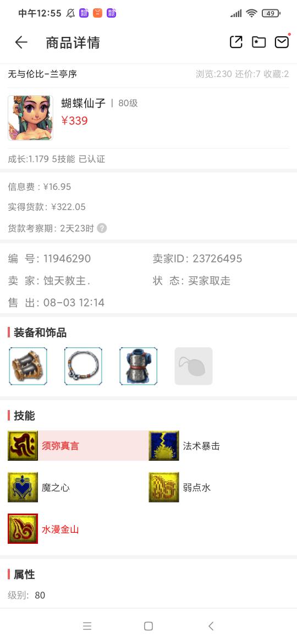Tap the 魔之心 skill icon
297x644 pixels.
23,488
